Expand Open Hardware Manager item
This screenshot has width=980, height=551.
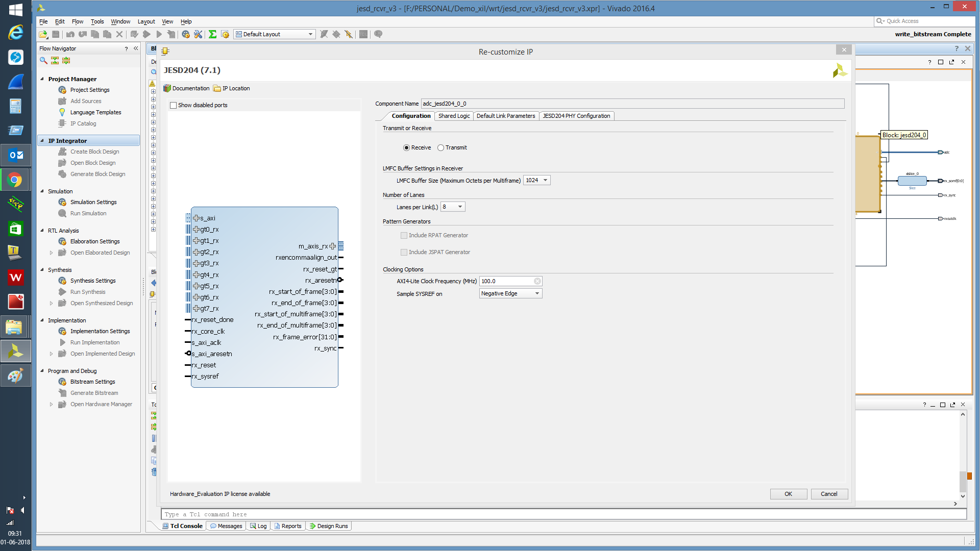51,404
